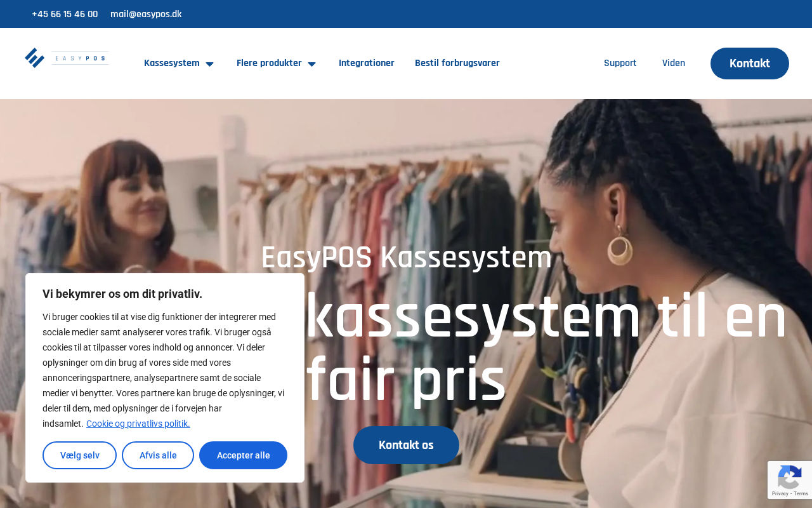The image size is (812, 508).
Task: Open the Cookie og privatlivs politik link
Action: (x=138, y=424)
